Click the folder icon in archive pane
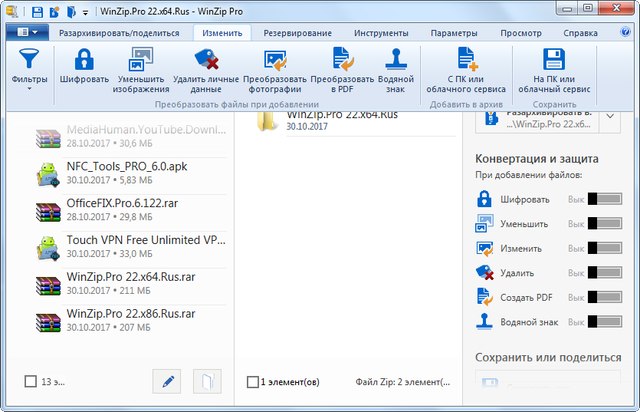 (x=266, y=121)
